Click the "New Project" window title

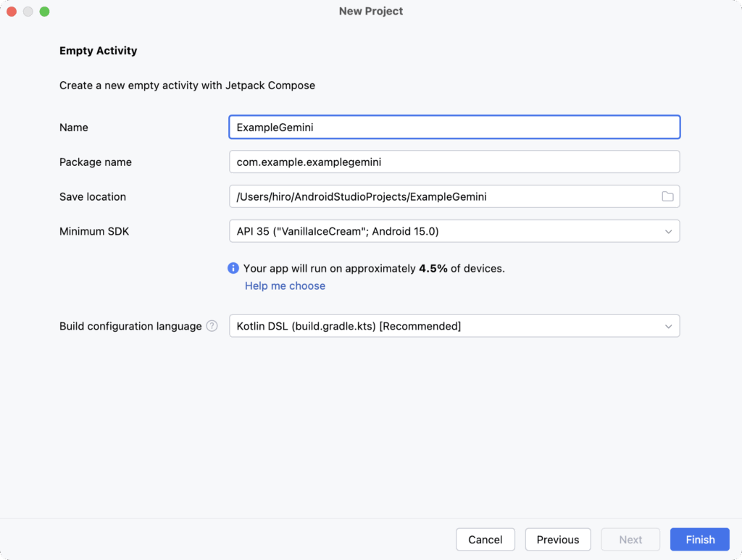click(371, 12)
